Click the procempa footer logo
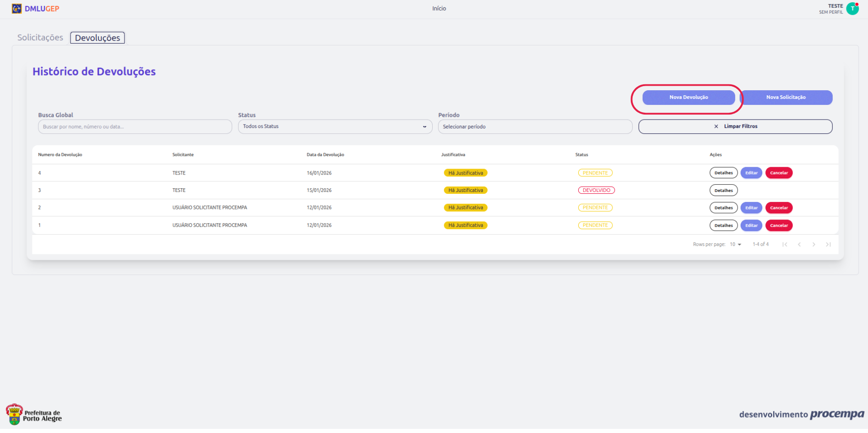 tap(837, 414)
